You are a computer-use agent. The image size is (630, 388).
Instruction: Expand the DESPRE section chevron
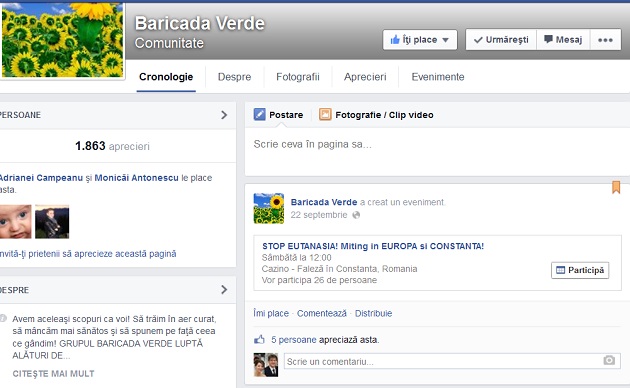tap(224, 290)
